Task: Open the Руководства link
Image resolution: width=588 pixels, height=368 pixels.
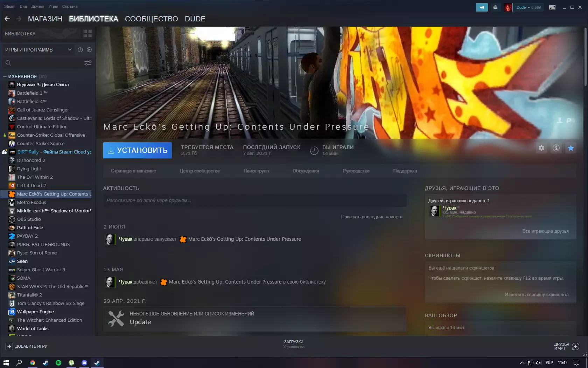Action: (356, 171)
